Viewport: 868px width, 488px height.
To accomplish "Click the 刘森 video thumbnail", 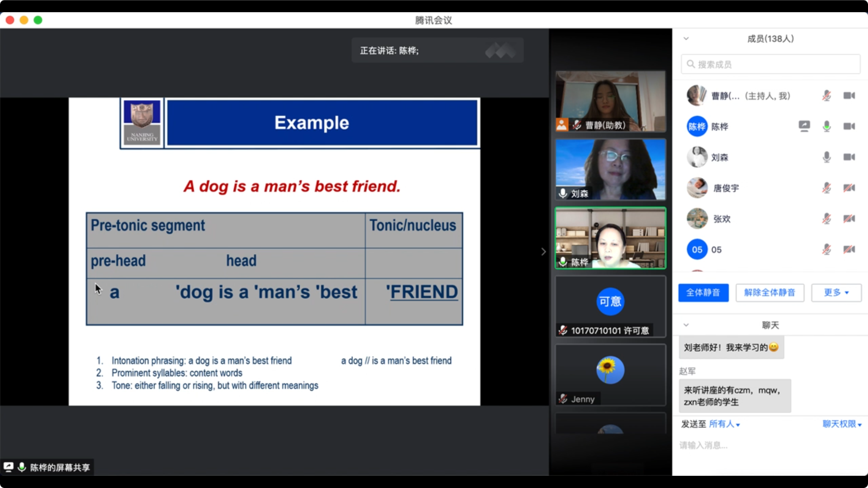I will [x=610, y=169].
